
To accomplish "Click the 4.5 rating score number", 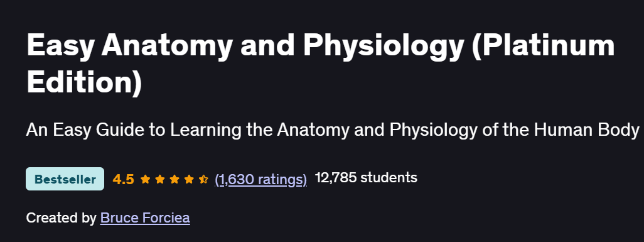I will [x=123, y=179].
